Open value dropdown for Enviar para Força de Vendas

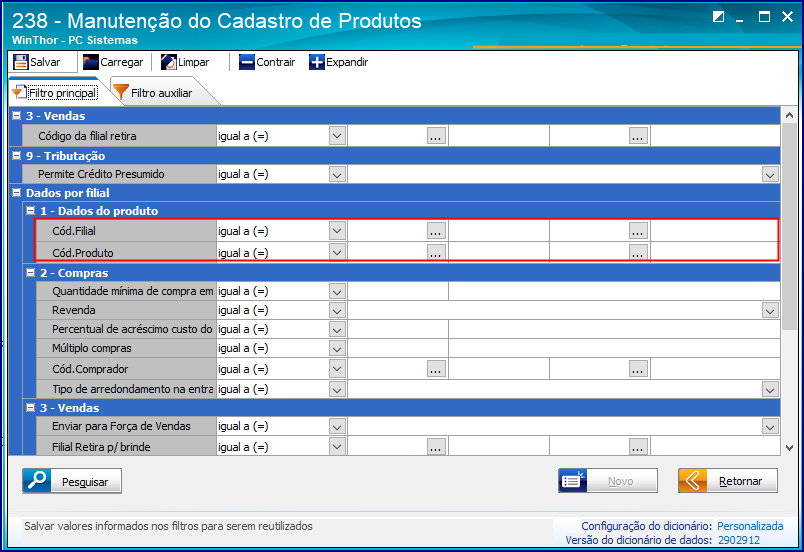770,426
